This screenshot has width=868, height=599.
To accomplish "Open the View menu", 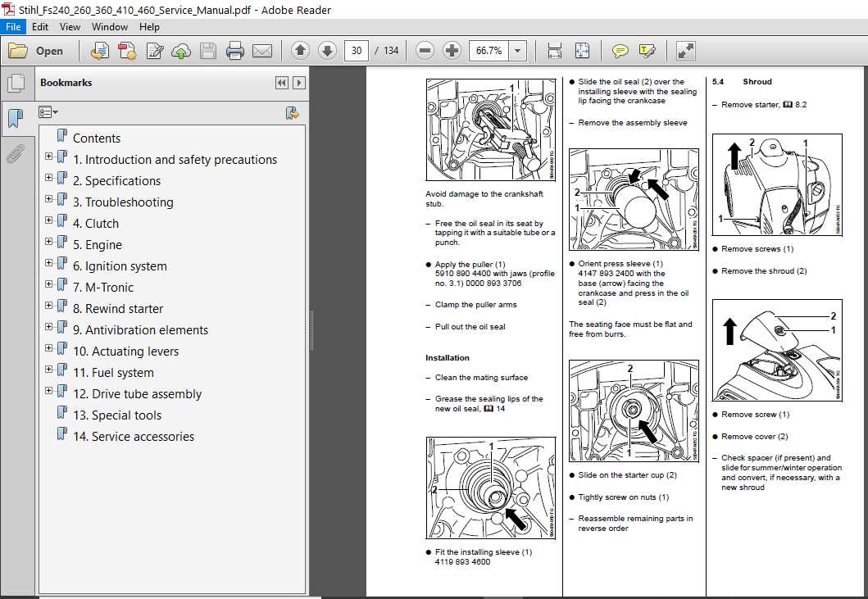I will 70,26.
